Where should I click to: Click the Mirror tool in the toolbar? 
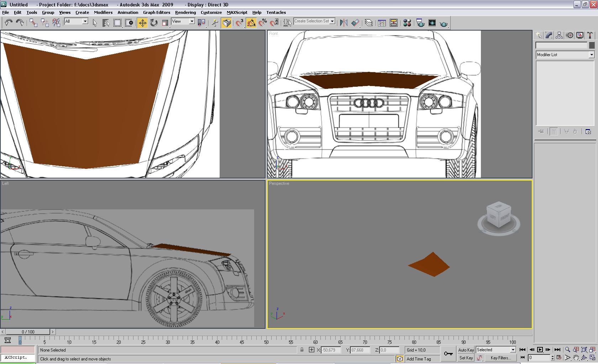(343, 23)
